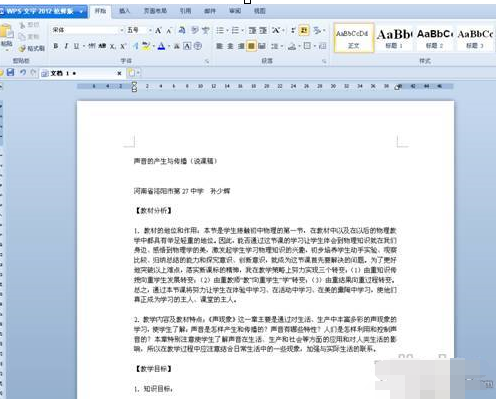Open the highlight color dropdown arrow
Viewport: 496px width, 399px height.
click(153, 46)
